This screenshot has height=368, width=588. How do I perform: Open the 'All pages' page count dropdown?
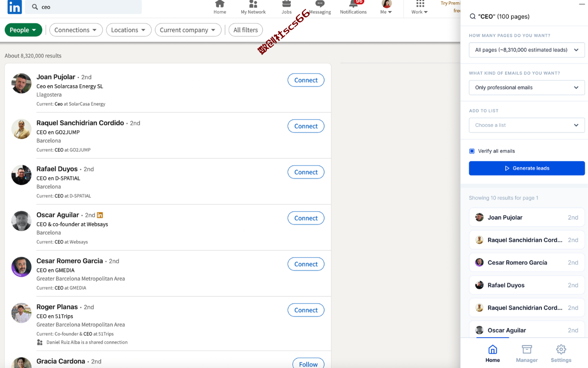tap(527, 50)
